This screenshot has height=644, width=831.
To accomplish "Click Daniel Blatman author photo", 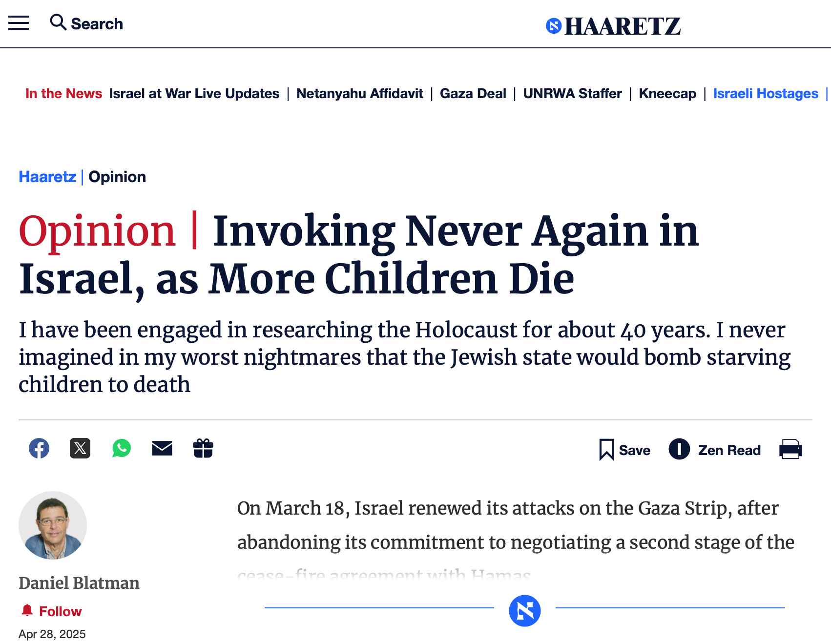I will (53, 525).
